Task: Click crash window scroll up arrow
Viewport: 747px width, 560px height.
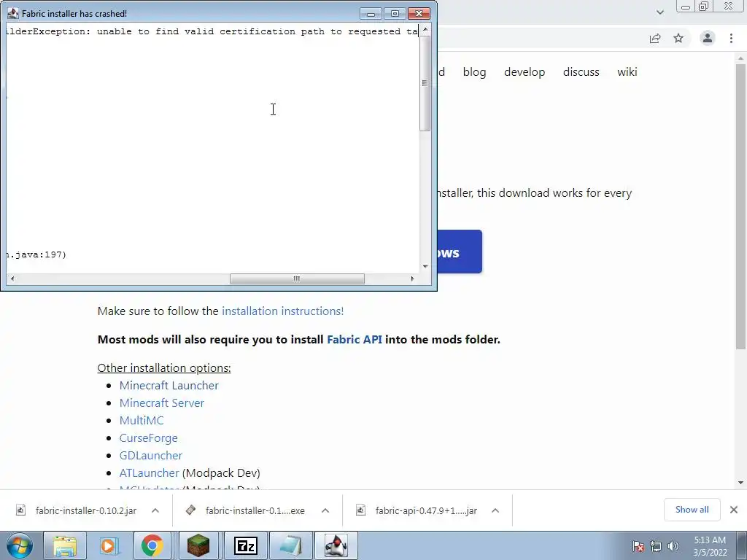Action: [425, 29]
